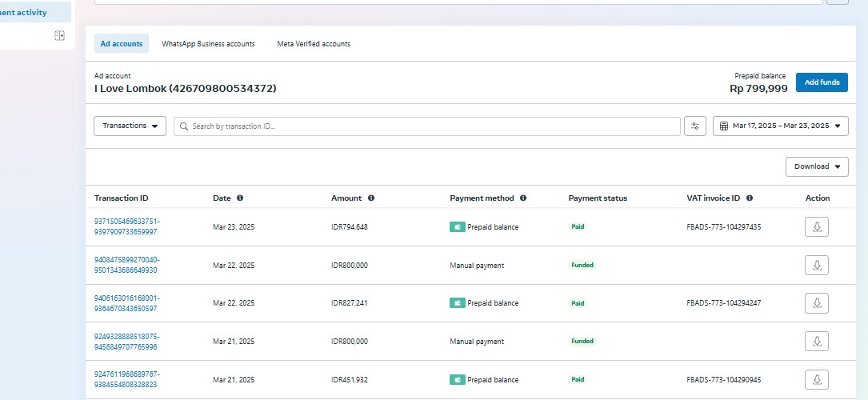This screenshot has height=400, width=868.
Task: Download invoice for Mar 23 IDR794,648 transaction
Action: pyautogui.click(x=816, y=227)
